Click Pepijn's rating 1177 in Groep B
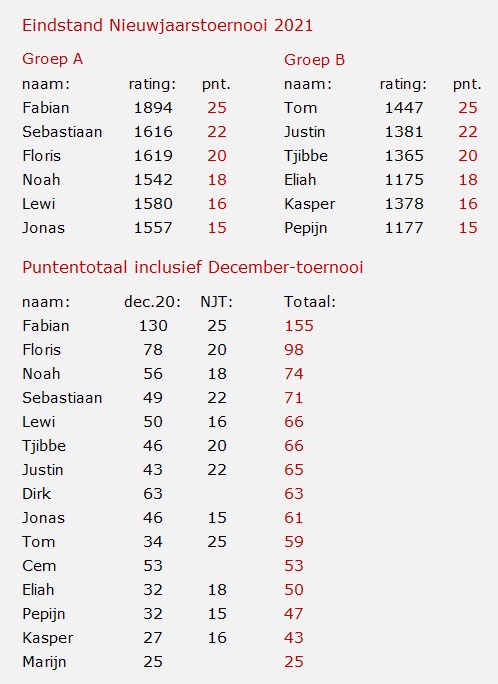This screenshot has height=684, width=498. [404, 228]
